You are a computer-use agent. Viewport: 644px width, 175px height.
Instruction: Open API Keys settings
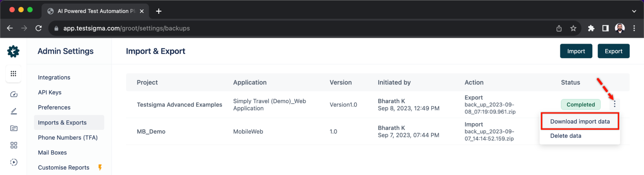point(50,92)
